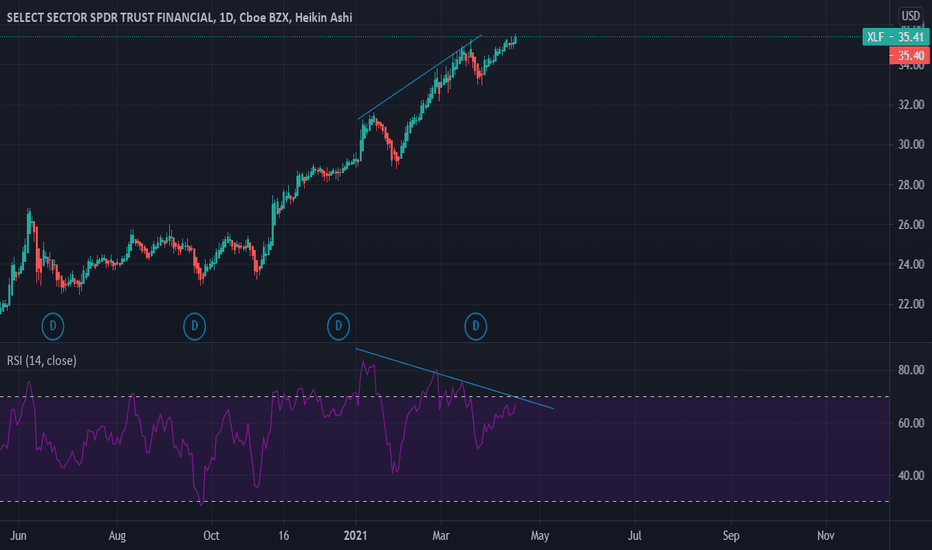The image size is (932, 550).
Task: Click the 80.00 RSI scale value
Action: (x=911, y=370)
